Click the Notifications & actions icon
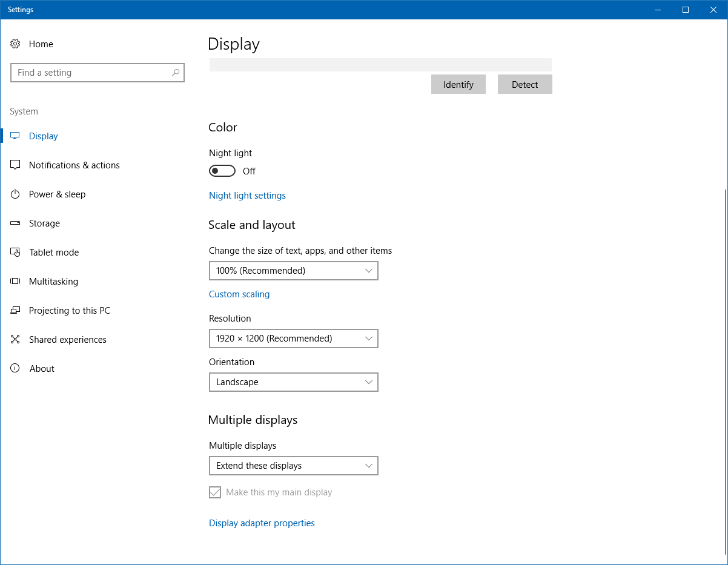Screen dimensions: 728x565 tap(16, 165)
